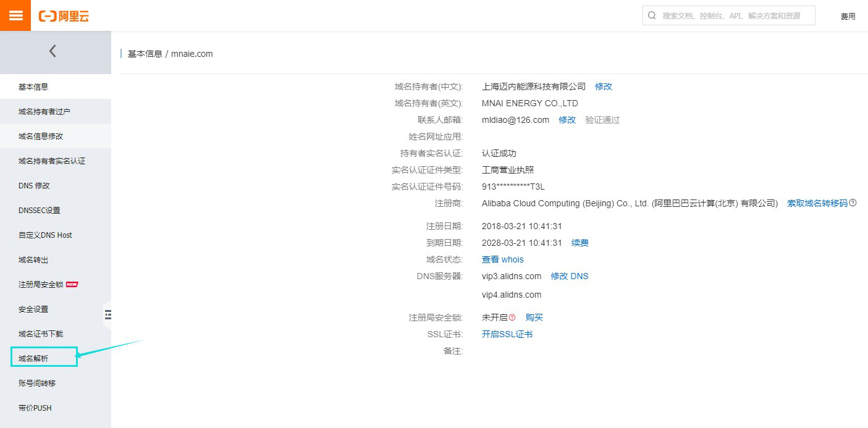Select 基本信息 in the sidebar
The image size is (868, 428).
point(56,86)
